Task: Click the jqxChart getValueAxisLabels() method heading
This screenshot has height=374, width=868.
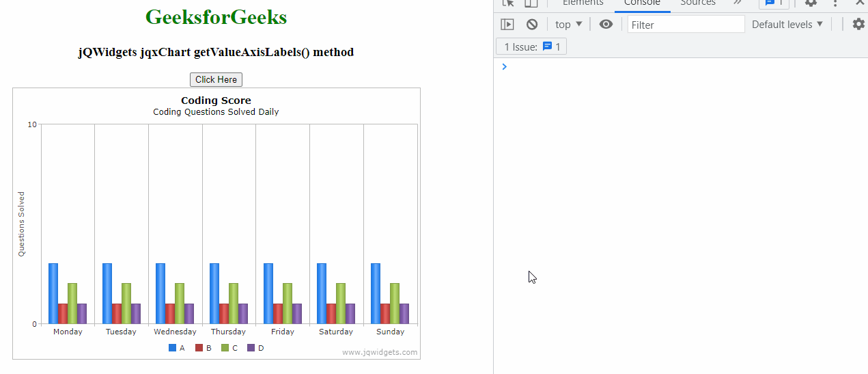Action: [216, 52]
